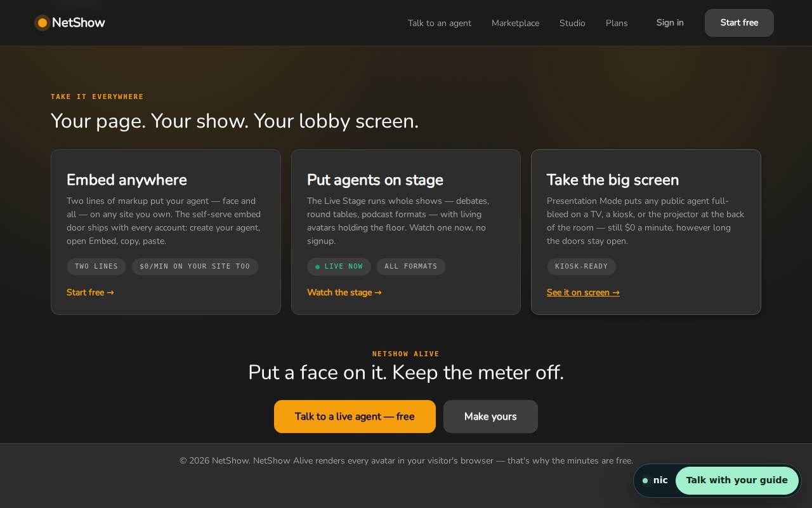Click the Put a face on it headline
This screenshot has height=508, width=812.
point(406,372)
